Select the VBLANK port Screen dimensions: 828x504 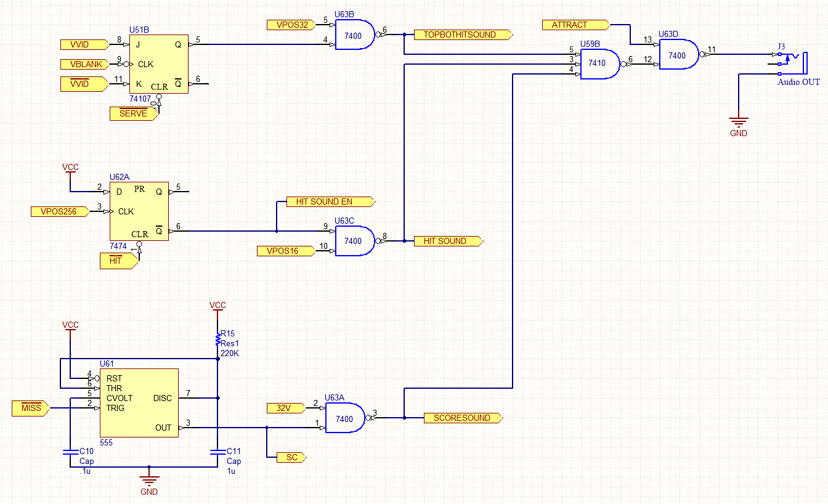(85, 64)
